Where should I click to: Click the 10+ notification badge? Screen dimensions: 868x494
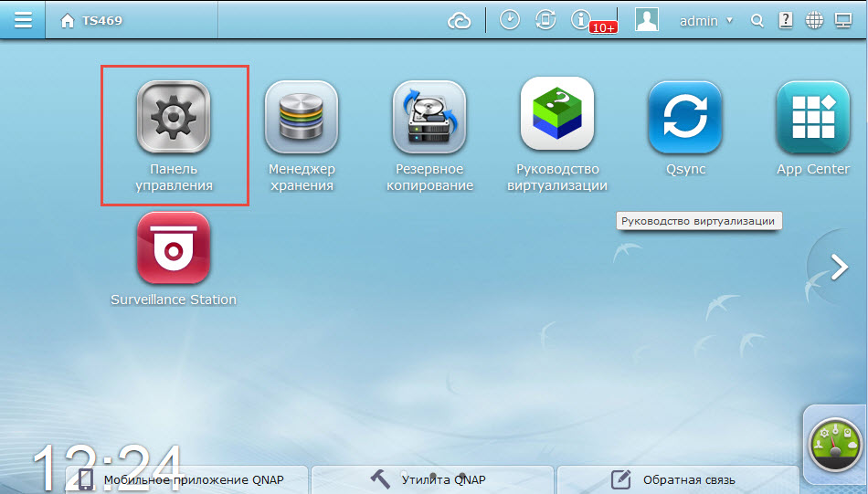[x=603, y=27]
